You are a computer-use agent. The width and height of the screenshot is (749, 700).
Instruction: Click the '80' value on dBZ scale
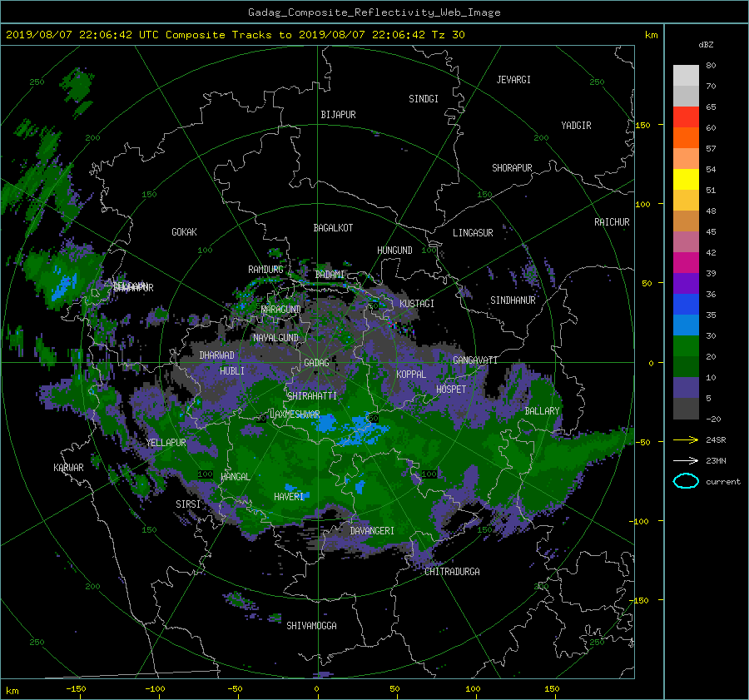point(711,66)
